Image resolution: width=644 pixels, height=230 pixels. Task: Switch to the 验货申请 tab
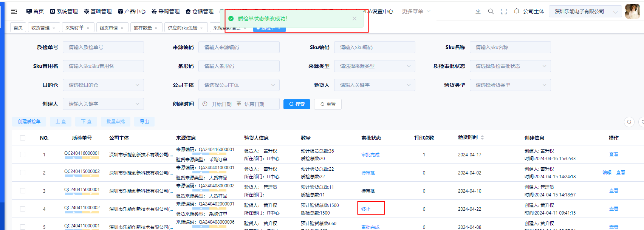[108, 28]
